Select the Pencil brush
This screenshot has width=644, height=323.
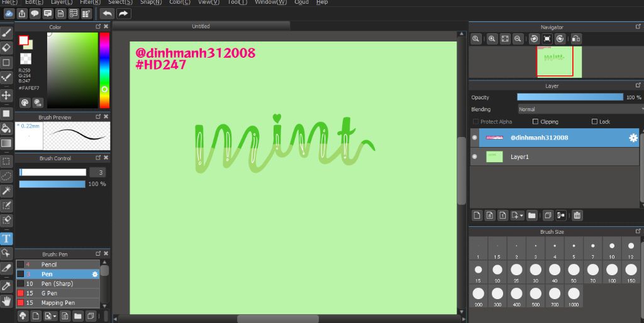click(58, 265)
